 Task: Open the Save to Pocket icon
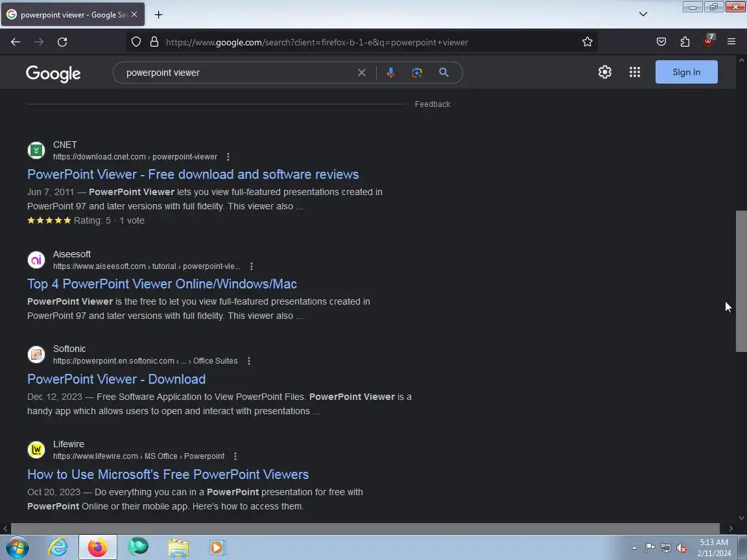(661, 42)
